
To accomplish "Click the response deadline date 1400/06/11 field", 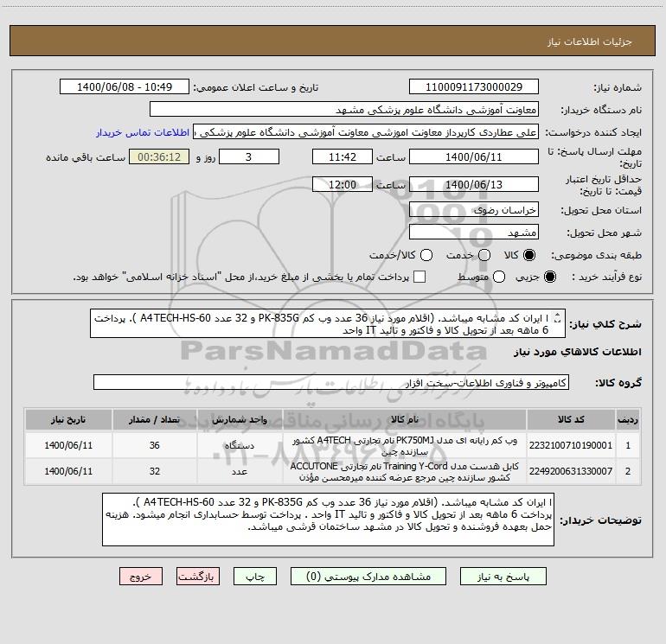I will coord(474,157).
